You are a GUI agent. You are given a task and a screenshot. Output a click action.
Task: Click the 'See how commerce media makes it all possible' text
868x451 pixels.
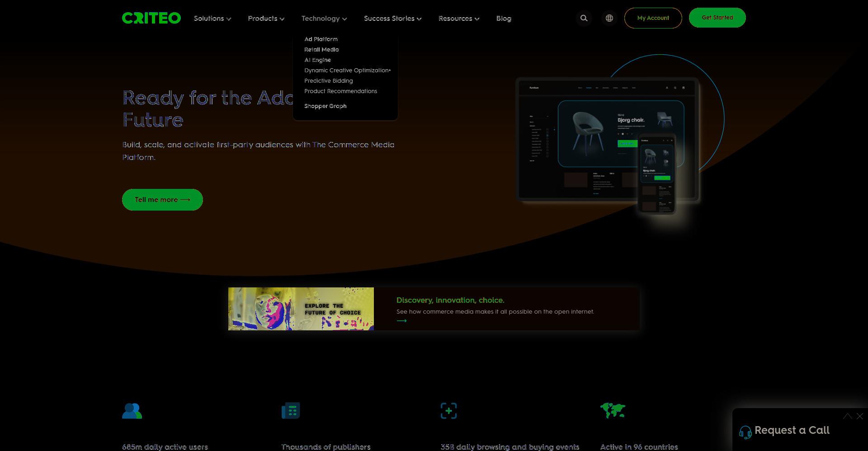point(495,312)
